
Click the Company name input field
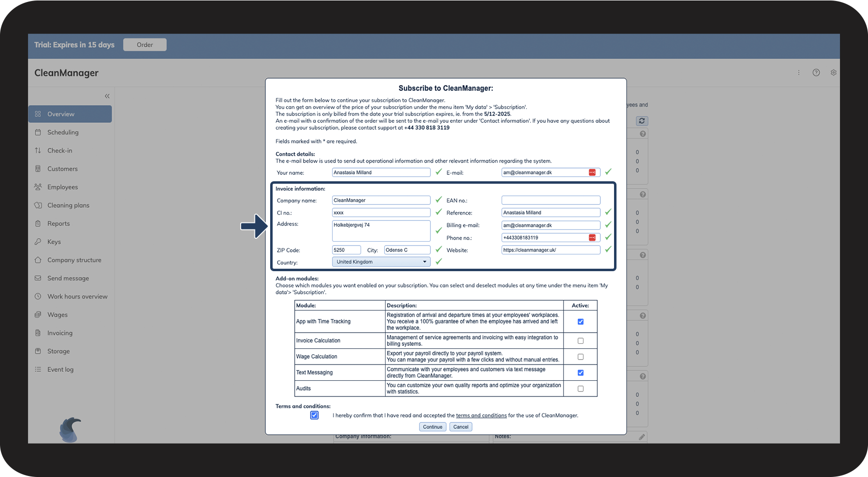[x=381, y=200]
